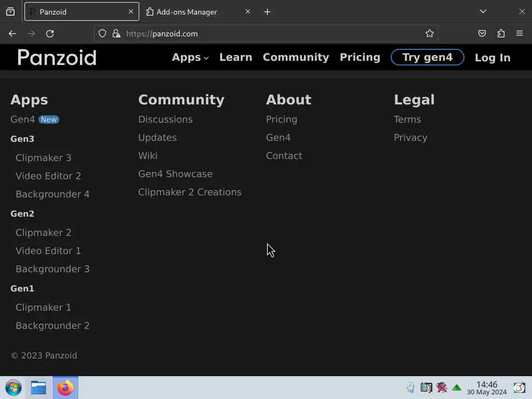This screenshot has width=532, height=399.
Task: Expand the Apps navigation dropdown
Action: click(190, 57)
